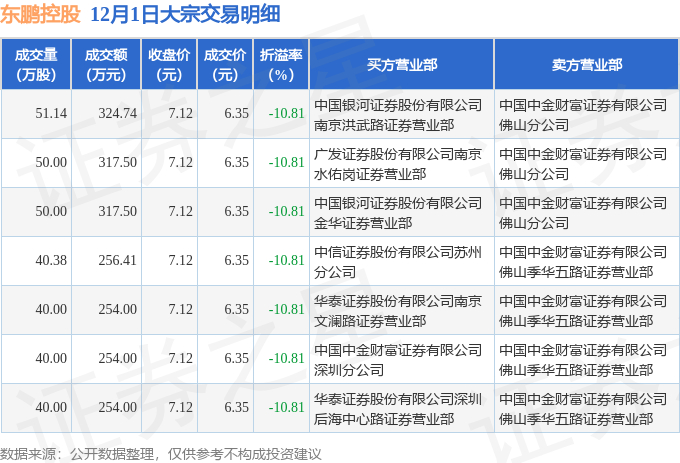Click the heading '12月1日大宗交易明细'
This screenshot has height=463, width=680.
click(x=185, y=14)
